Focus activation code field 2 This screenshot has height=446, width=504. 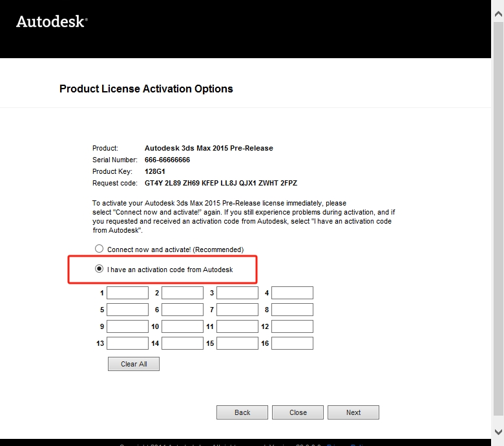point(182,293)
